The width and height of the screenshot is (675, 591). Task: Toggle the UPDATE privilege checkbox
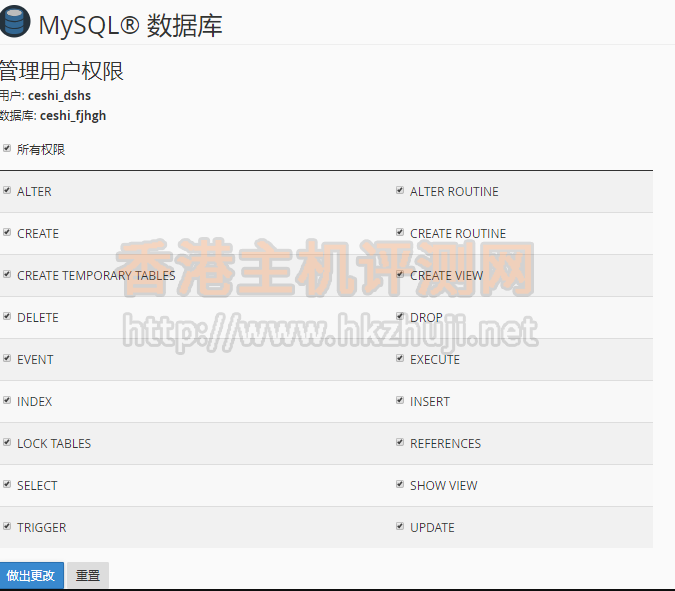pyautogui.click(x=400, y=526)
